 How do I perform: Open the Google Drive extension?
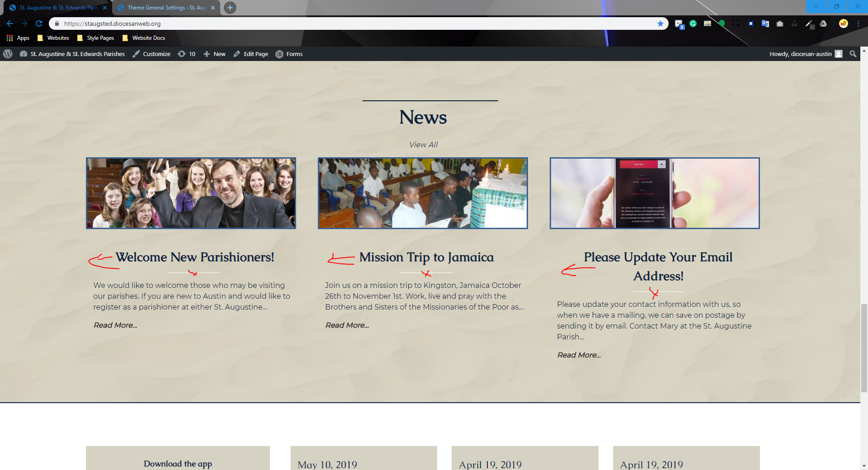823,23
